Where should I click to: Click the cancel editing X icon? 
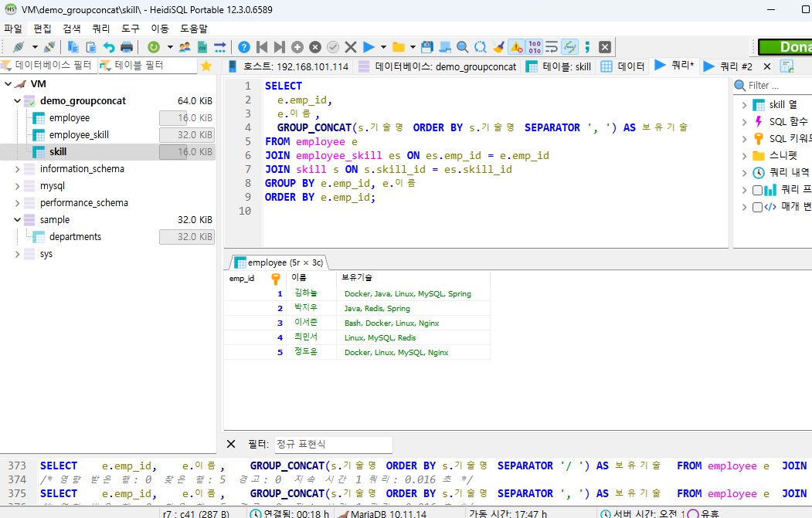tap(351, 47)
